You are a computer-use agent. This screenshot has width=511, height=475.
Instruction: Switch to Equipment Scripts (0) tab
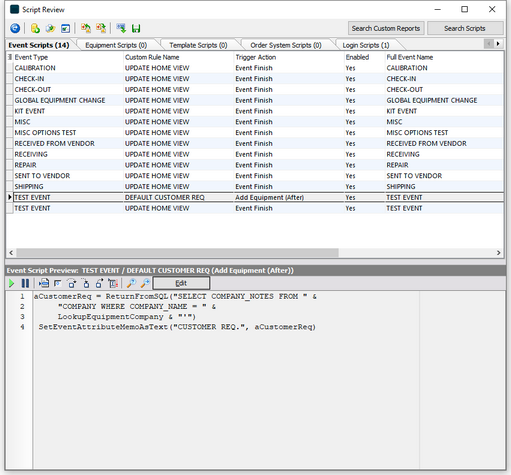[116, 45]
